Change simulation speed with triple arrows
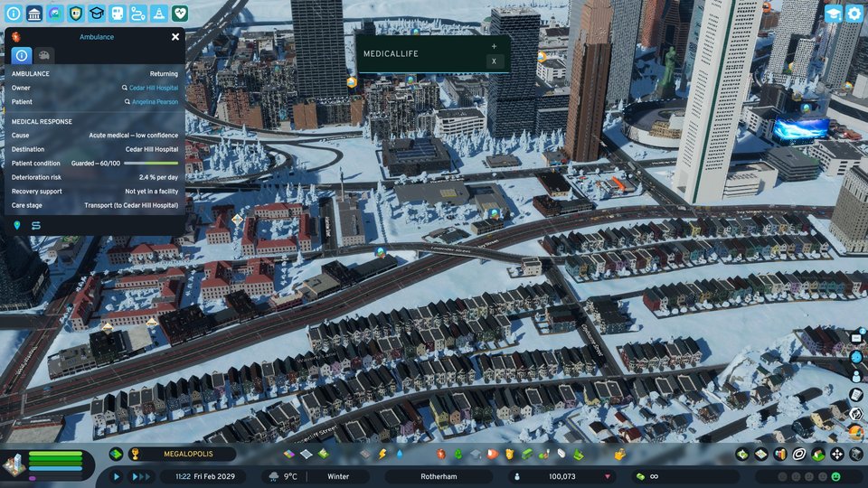This screenshot has width=868, height=488. tap(140, 476)
